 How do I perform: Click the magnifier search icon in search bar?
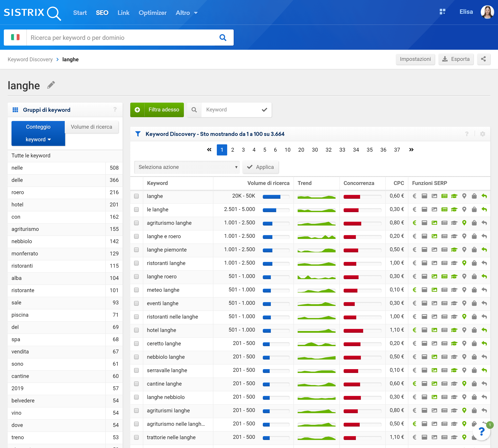tap(223, 38)
